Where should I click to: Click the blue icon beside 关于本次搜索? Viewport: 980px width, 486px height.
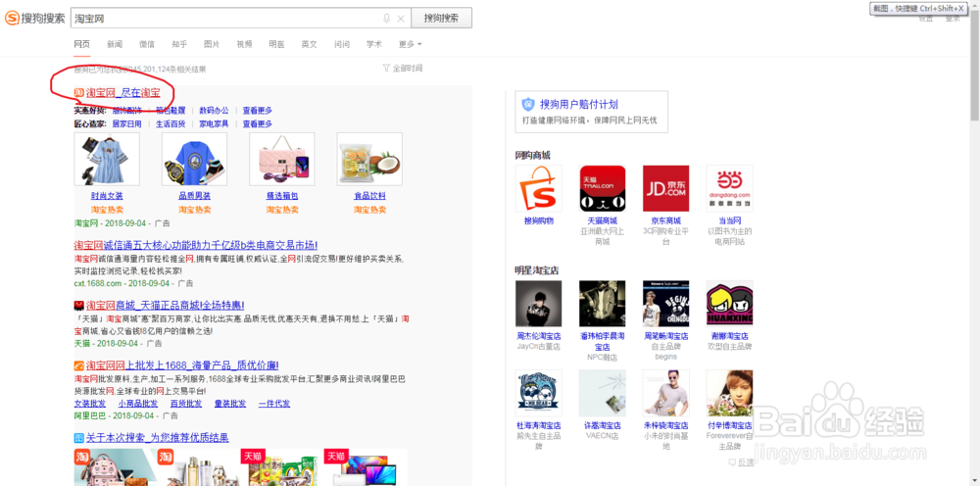(78, 438)
